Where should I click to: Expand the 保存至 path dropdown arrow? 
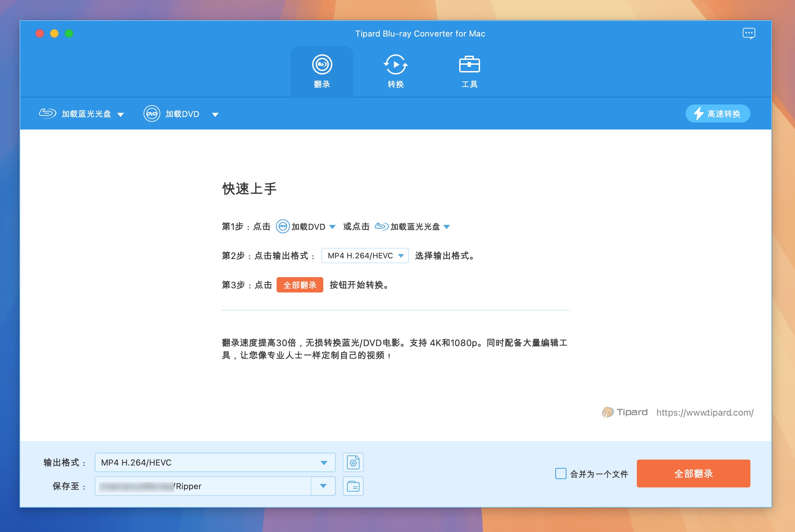pos(323,486)
